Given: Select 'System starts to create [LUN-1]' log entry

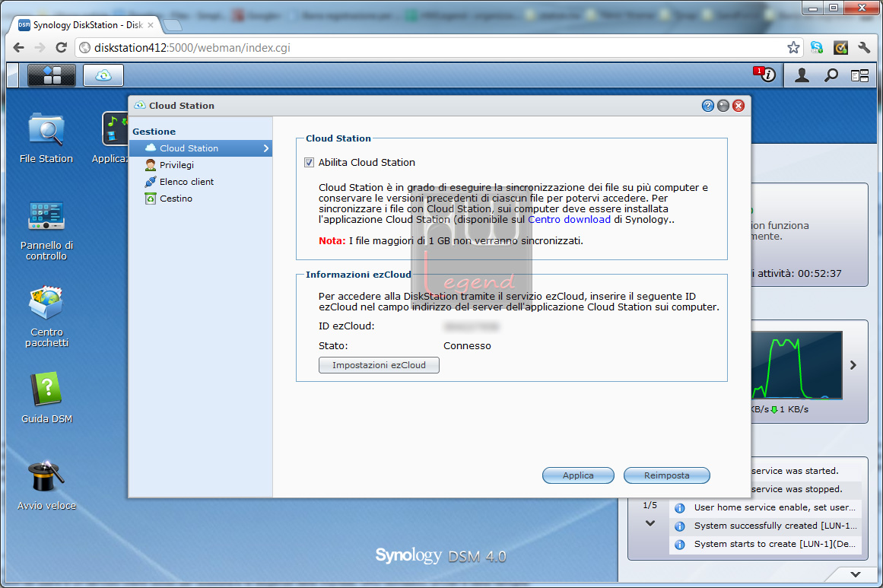Looking at the screenshot, I should [765, 544].
